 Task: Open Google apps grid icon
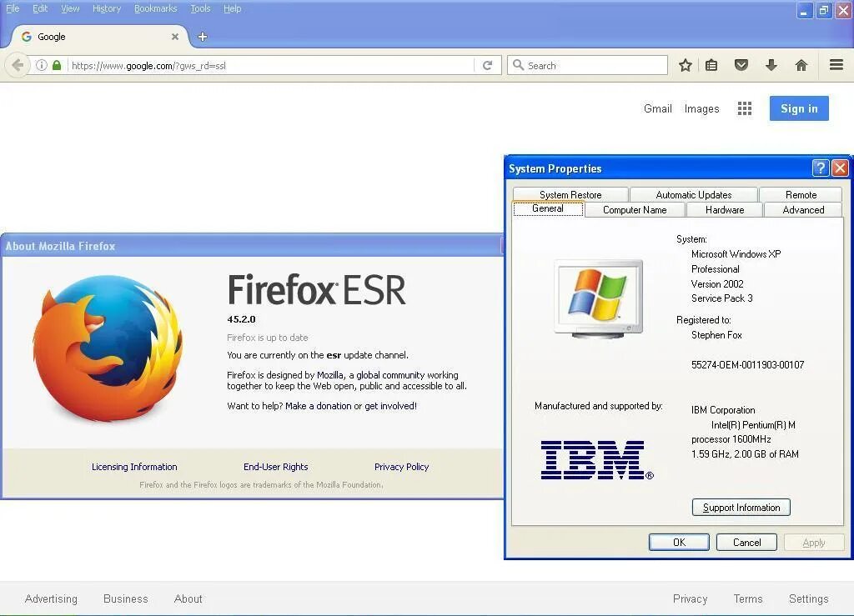point(745,108)
